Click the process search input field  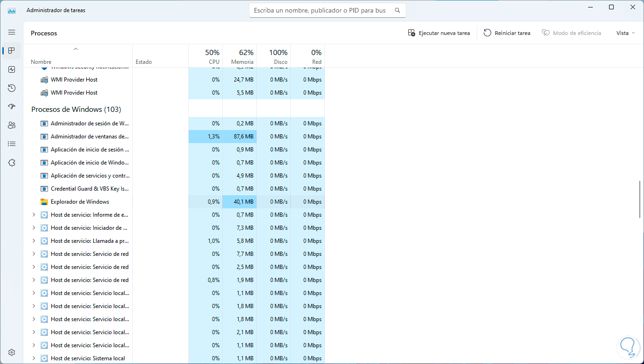point(328,10)
